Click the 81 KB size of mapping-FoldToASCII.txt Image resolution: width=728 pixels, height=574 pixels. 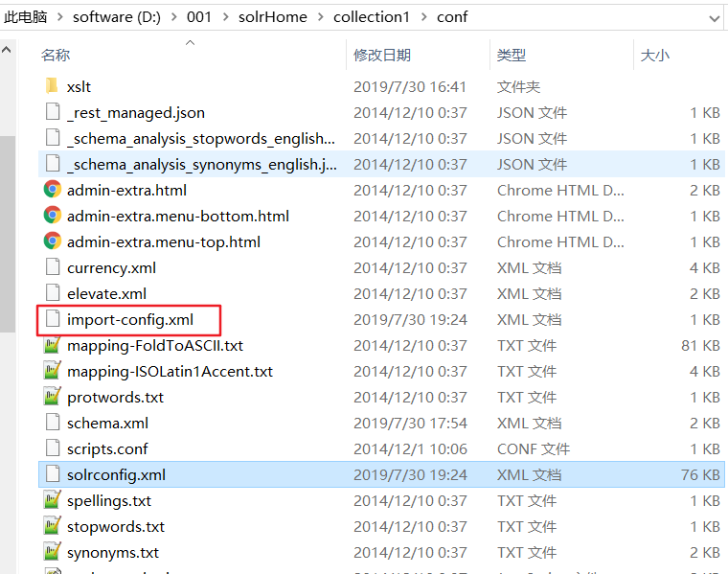(700, 345)
